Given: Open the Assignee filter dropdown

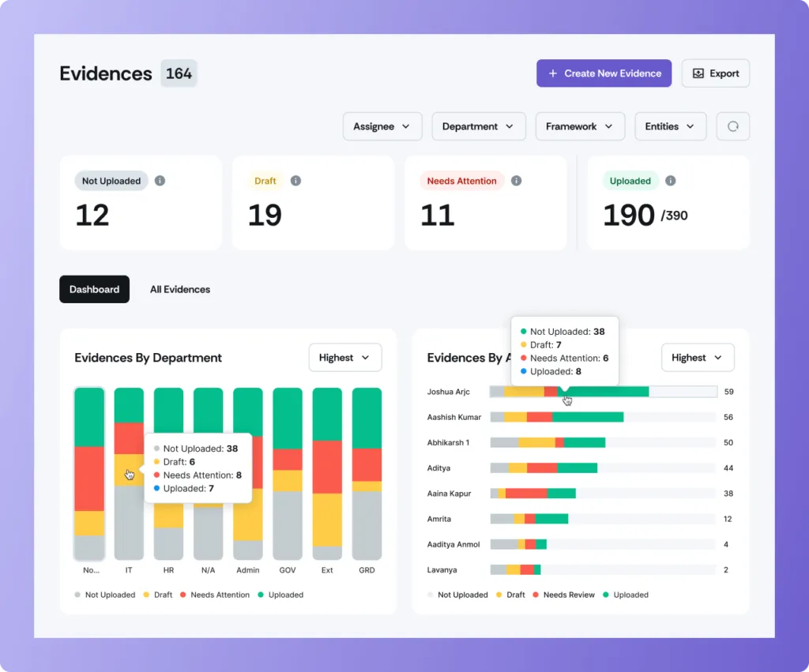Looking at the screenshot, I should [382, 126].
